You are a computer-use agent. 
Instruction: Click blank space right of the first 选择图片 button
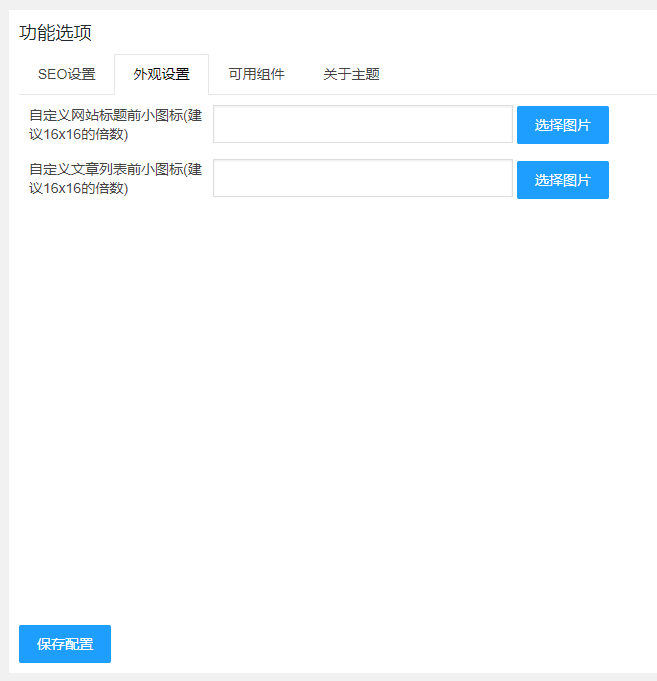633,125
